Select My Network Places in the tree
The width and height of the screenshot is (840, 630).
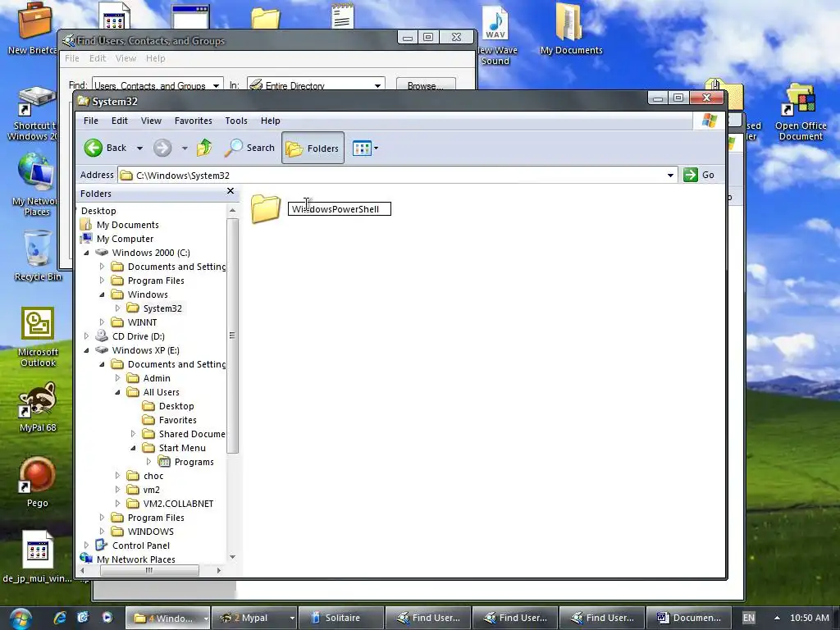(x=136, y=559)
